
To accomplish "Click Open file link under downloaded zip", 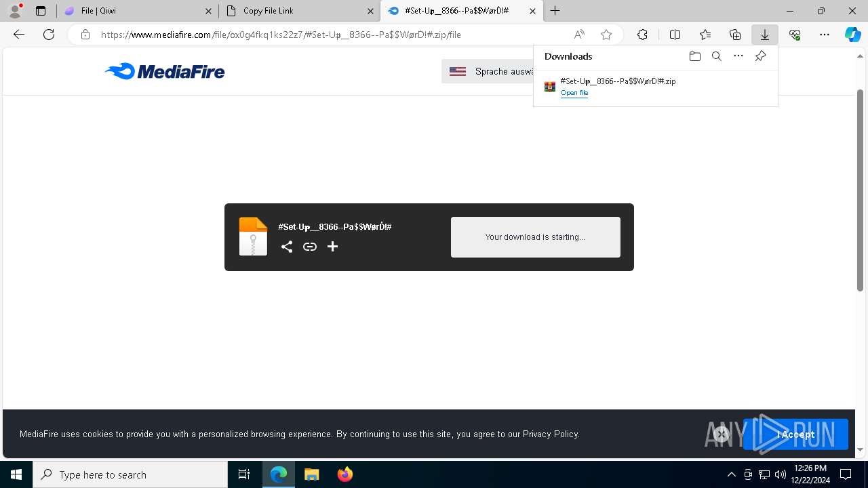I will 574,93.
